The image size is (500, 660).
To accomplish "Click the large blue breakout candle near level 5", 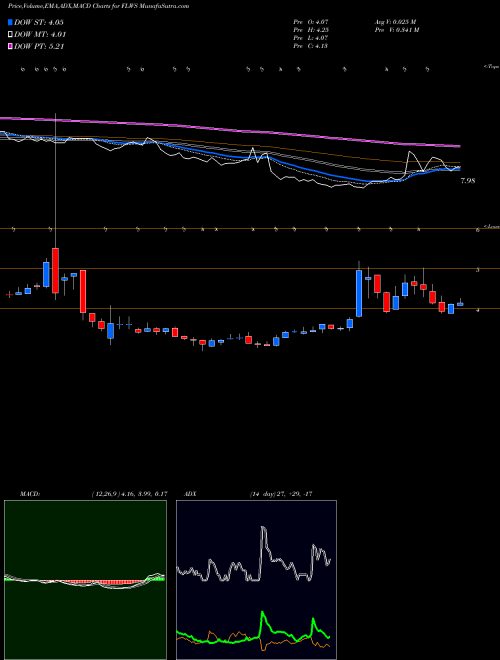I will pos(359,293).
